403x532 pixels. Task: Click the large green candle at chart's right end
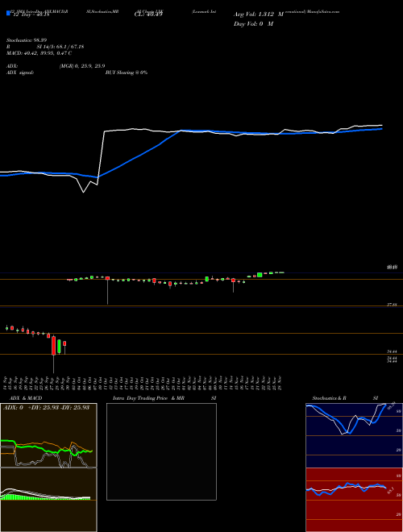[260, 275]
